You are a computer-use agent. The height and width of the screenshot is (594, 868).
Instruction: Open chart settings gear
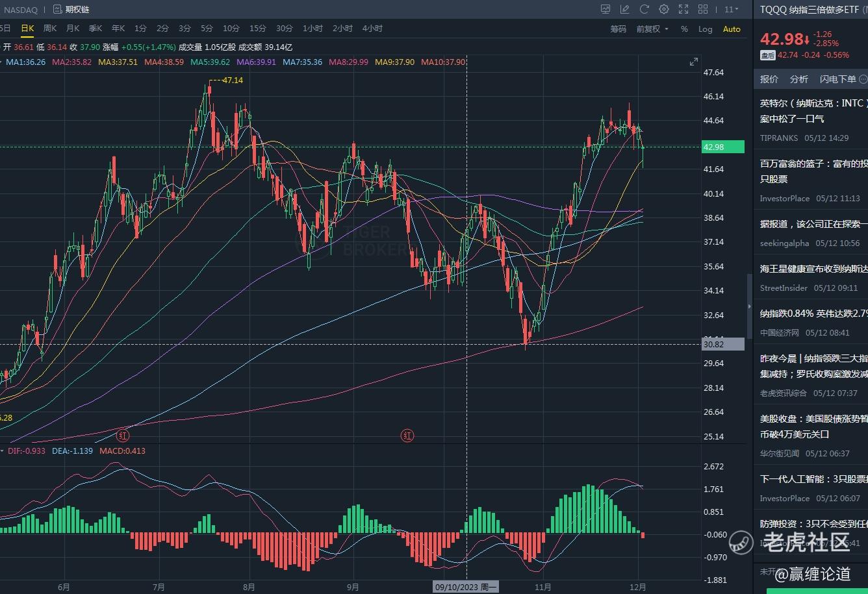pyautogui.click(x=664, y=9)
